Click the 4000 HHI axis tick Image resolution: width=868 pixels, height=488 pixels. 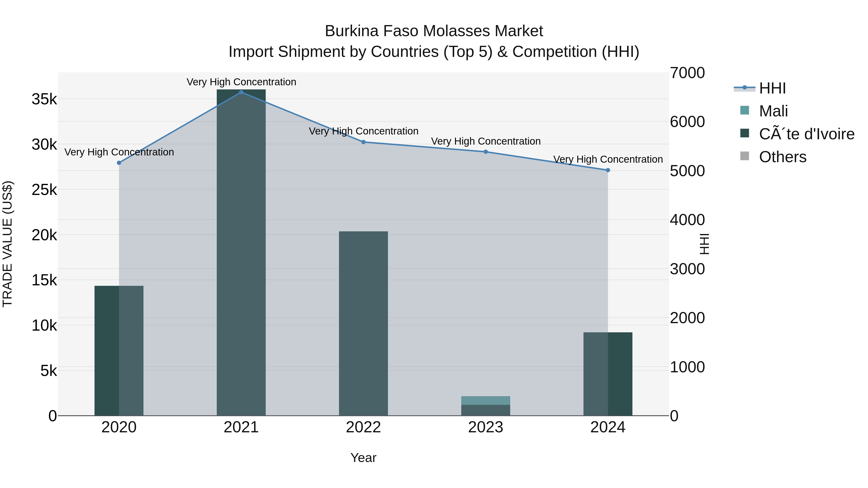687,220
